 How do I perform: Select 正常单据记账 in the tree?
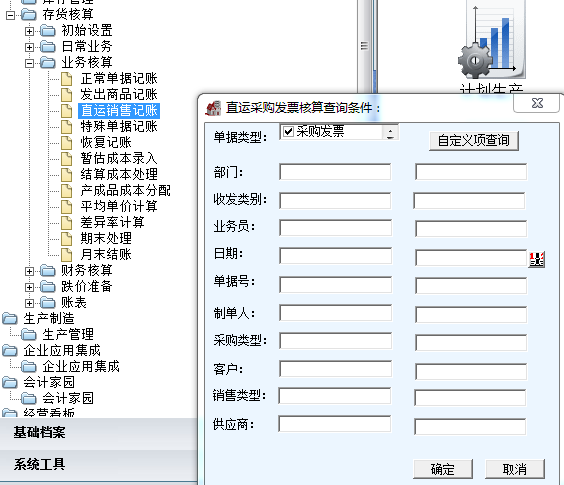coord(119,78)
